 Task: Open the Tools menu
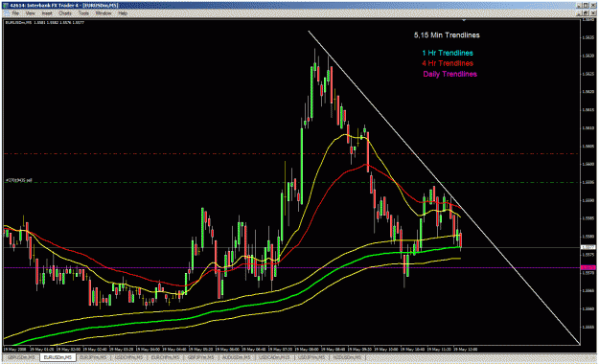coord(83,13)
